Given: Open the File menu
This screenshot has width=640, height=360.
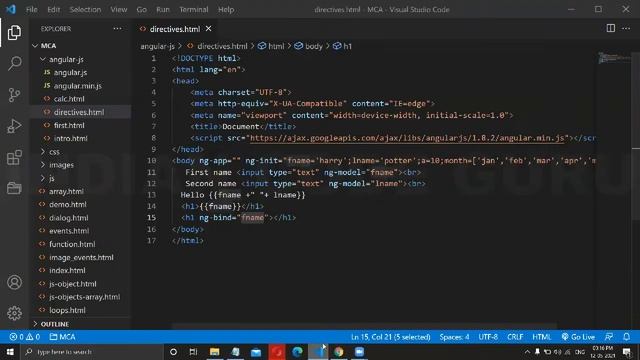Looking at the screenshot, I should coord(31,9).
